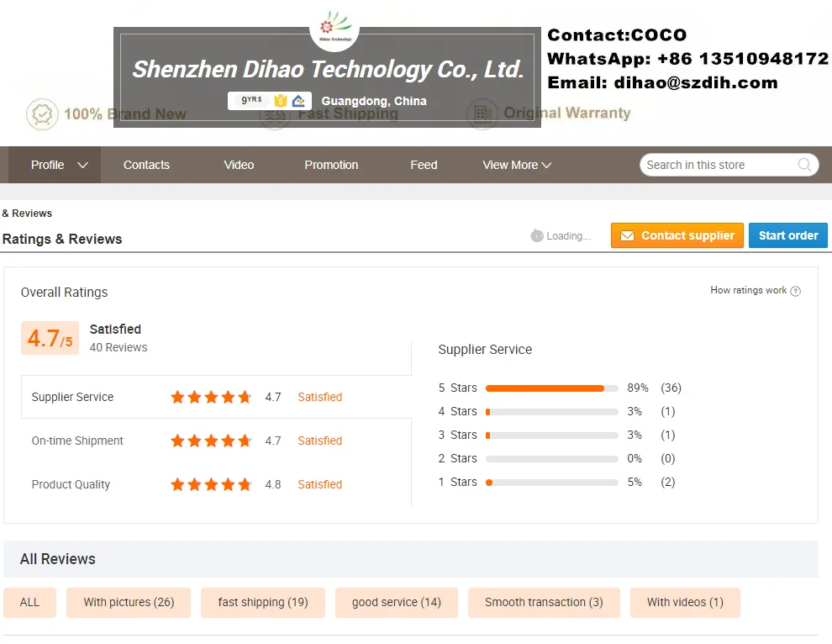Click the gold supplier shield icon
The width and height of the screenshot is (832, 644).
(x=280, y=100)
